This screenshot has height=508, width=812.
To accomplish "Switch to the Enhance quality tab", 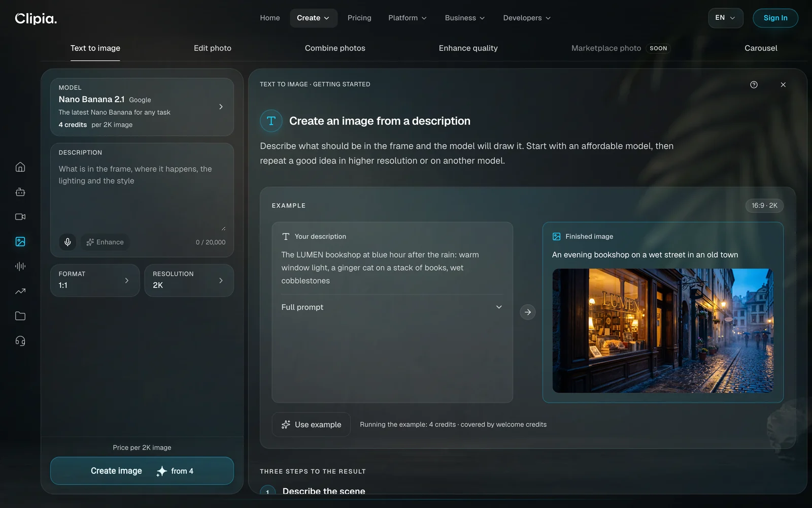I will [x=468, y=48].
